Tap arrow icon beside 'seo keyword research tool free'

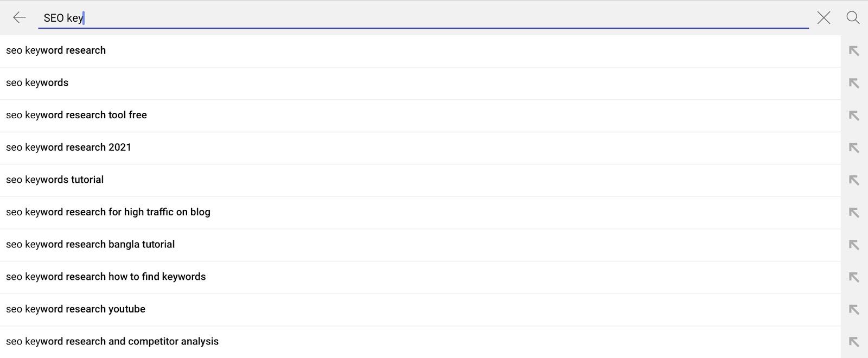click(854, 116)
